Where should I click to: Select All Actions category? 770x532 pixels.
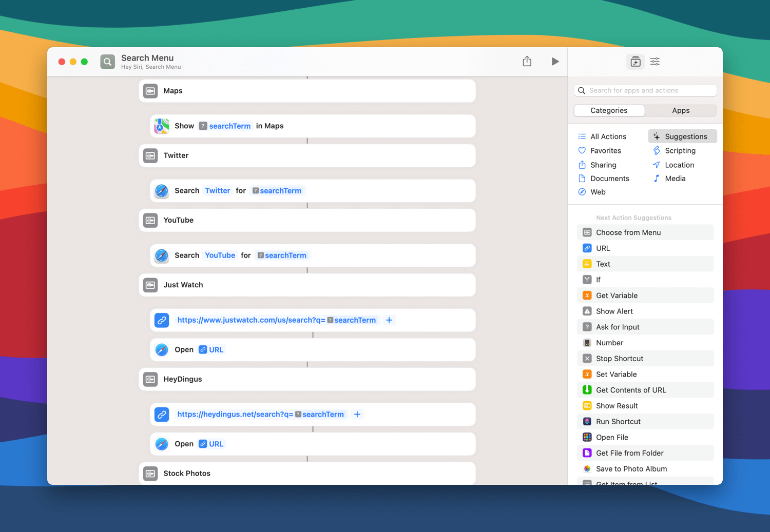pyautogui.click(x=608, y=136)
